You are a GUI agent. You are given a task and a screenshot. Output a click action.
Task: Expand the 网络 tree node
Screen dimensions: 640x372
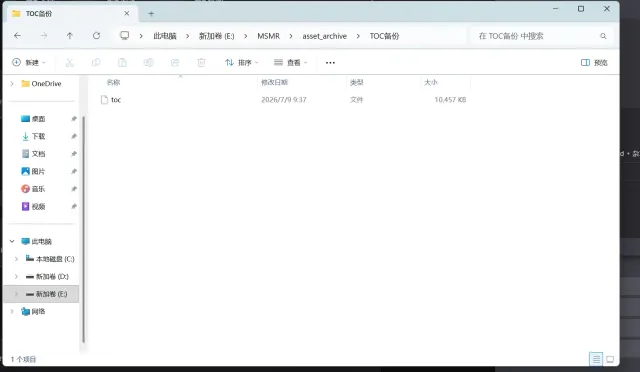(x=12, y=312)
